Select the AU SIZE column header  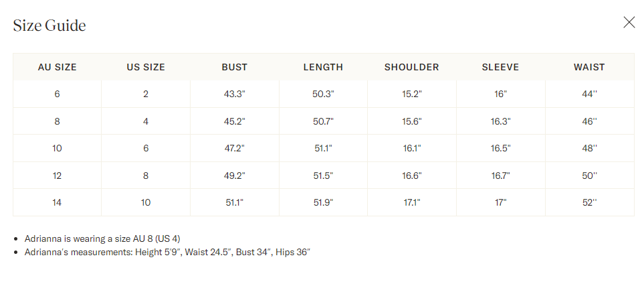coord(57,67)
